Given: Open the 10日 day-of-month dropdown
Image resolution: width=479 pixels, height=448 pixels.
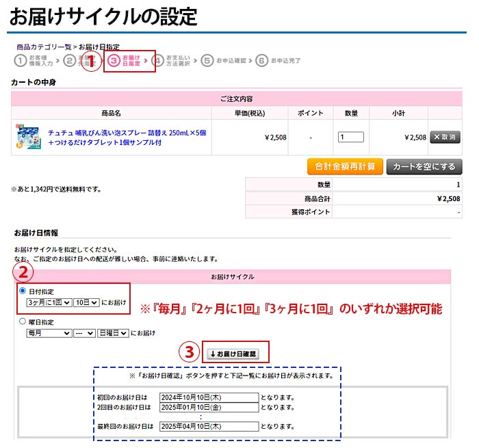Looking at the screenshot, I should [86, 302].
